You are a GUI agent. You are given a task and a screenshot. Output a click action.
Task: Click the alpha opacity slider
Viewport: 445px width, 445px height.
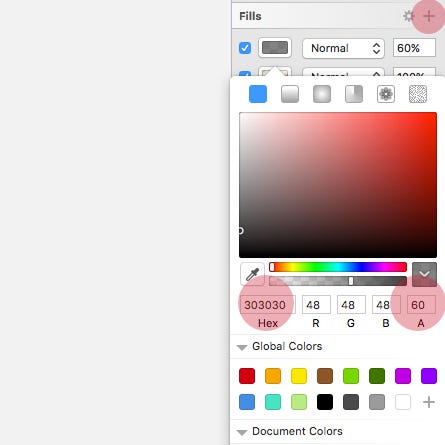(x=338, y=281)
